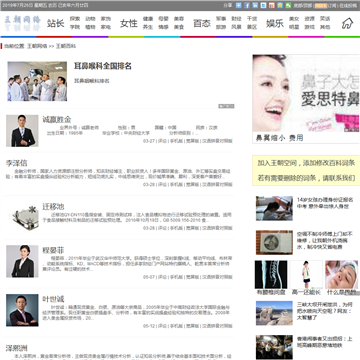360x360 pixels.
Task: Click the red RSS 订阅 badge in the top bar
Action: pyautogui.click(x=321, y=5)
